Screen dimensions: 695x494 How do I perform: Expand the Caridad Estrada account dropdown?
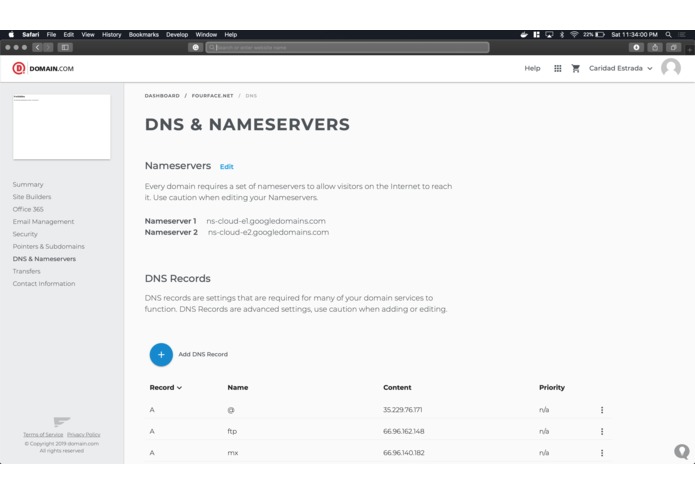(621, 68)
